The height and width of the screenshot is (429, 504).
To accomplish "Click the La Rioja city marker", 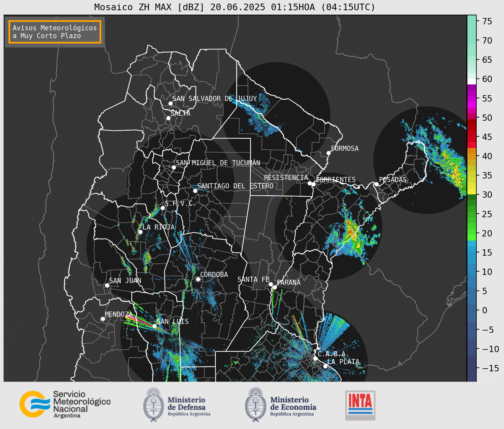I will click(x=140, y=232).
